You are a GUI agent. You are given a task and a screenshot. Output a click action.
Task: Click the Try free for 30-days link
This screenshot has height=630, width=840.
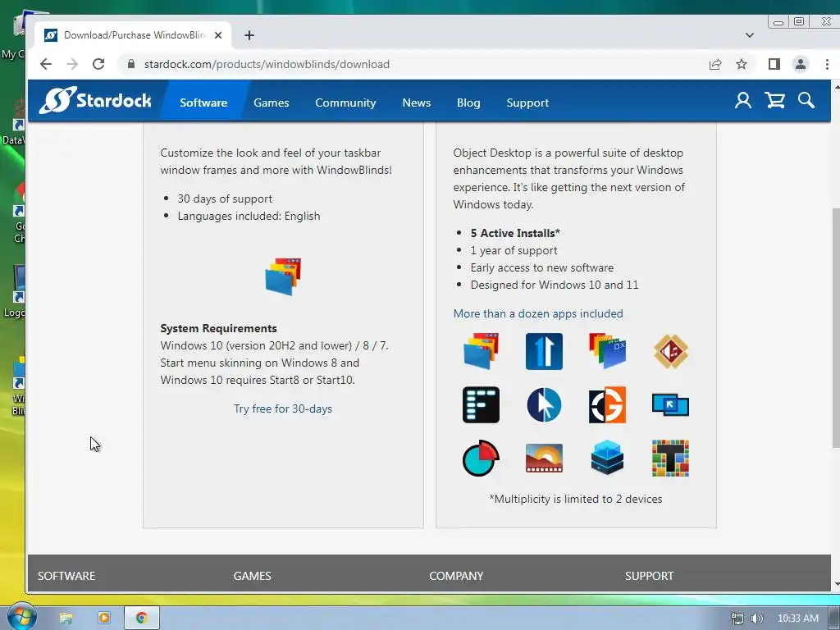click(283, 409)
